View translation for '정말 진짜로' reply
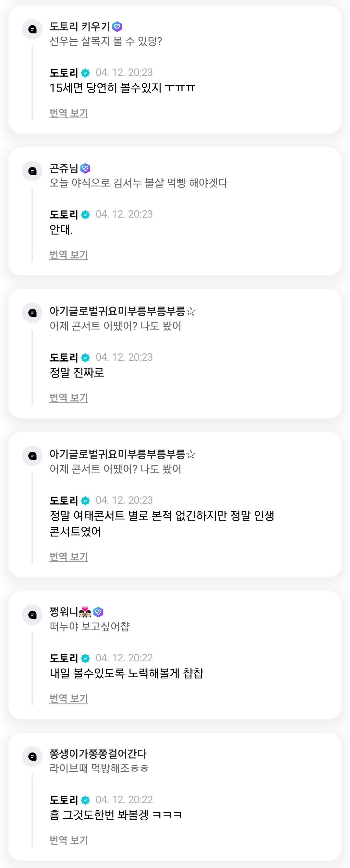Viewport: 350px width, 868px height. click(x=69, y=398)
